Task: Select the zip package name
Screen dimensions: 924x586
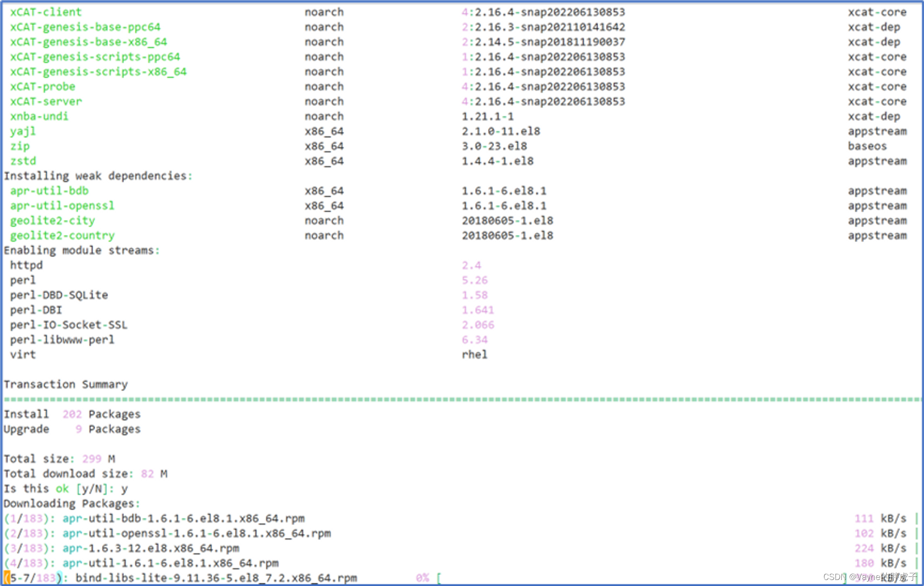Action: pyautogui.click(x=20, y=146)
